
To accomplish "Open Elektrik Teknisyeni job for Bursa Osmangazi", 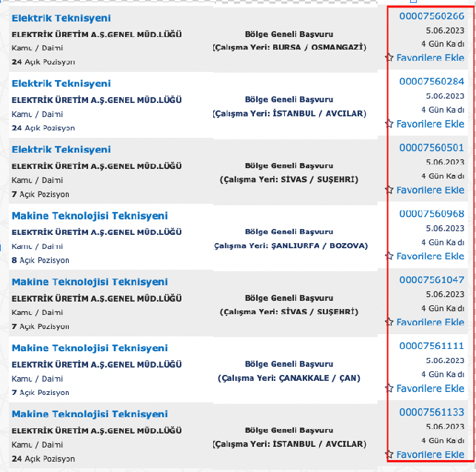I will [x=61, y=18].
